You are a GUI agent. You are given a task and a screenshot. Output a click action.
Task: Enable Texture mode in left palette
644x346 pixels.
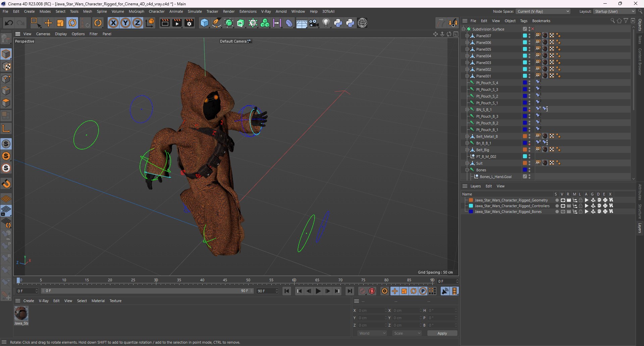pyautogui.click(x=6, y=66)
